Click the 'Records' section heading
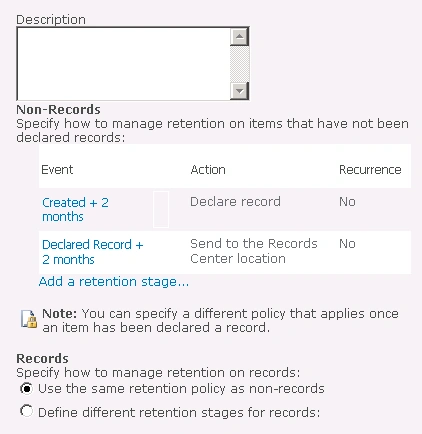Viewport: 422px width, 434px height. [x=42, y=359]
